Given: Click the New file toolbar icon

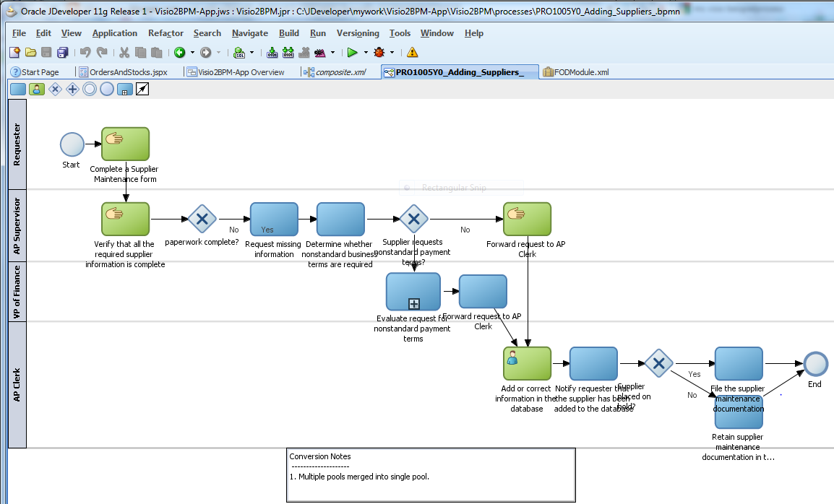Looking at the screenshot, I should pos(15,52).
